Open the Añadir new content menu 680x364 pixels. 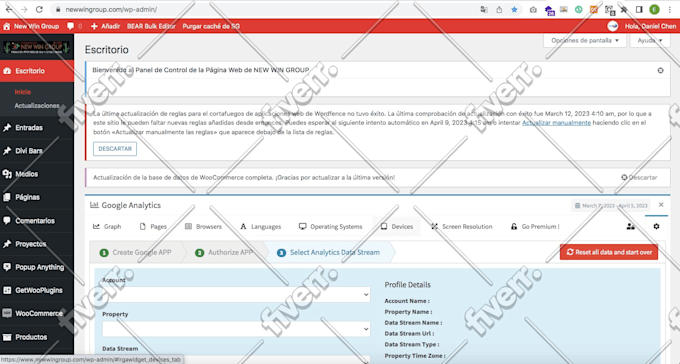coord(105,26)
